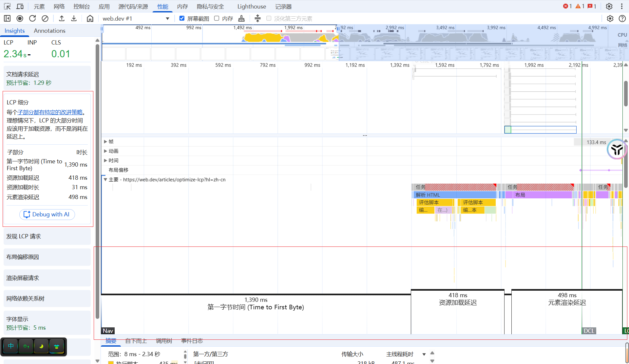Click the reload and record icon

[x=32, y=19]
